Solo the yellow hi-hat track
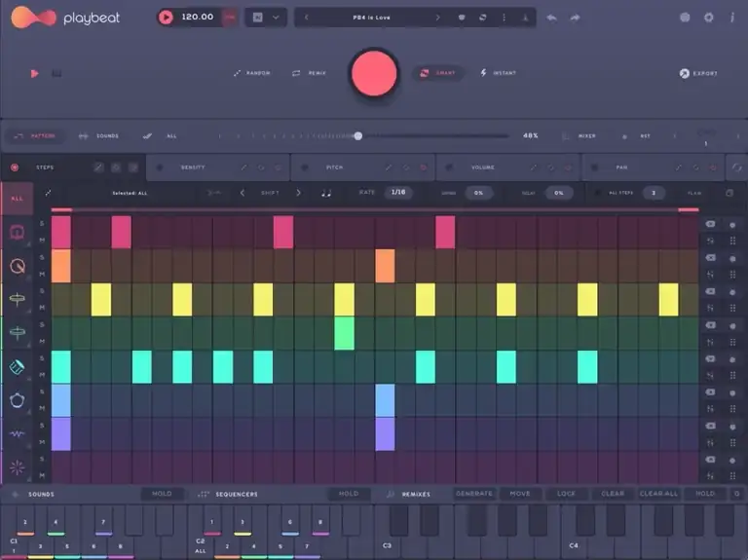Viewport: 748px width, 560px height. click(x=42, y=291)
